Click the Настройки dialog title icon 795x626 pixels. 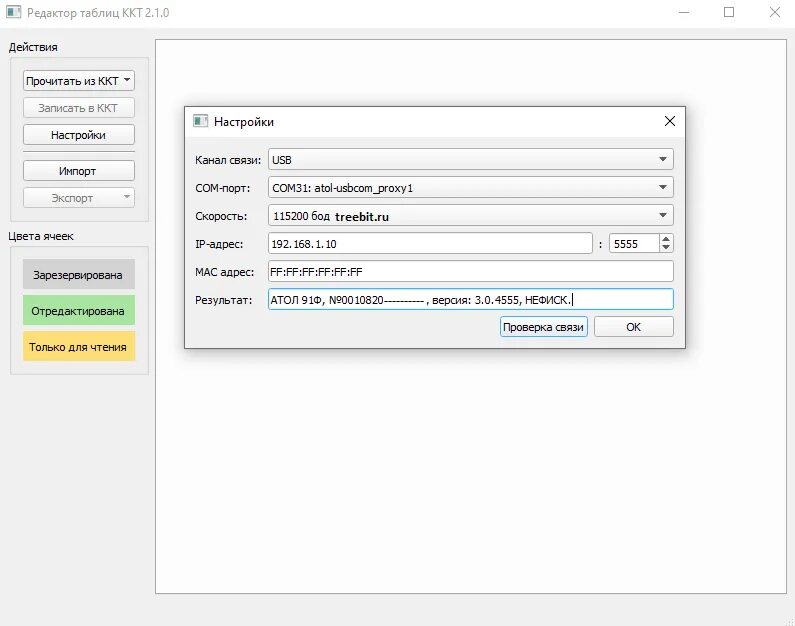(x=201, y=121)
